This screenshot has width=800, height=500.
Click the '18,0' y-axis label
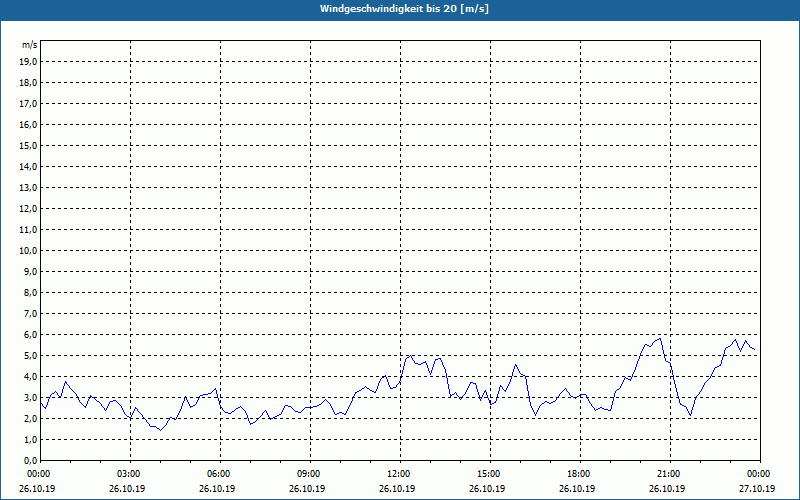[28, 83]
